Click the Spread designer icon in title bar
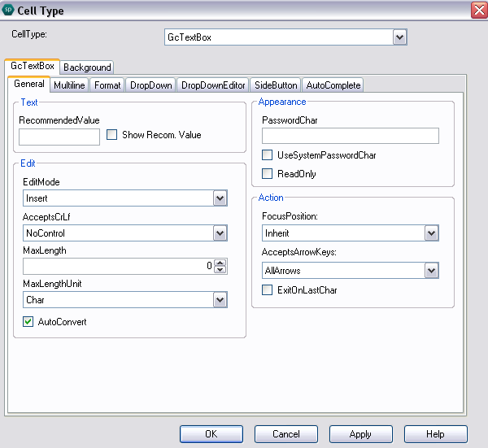Screen dimensions: 488x448 click(8, 10)
